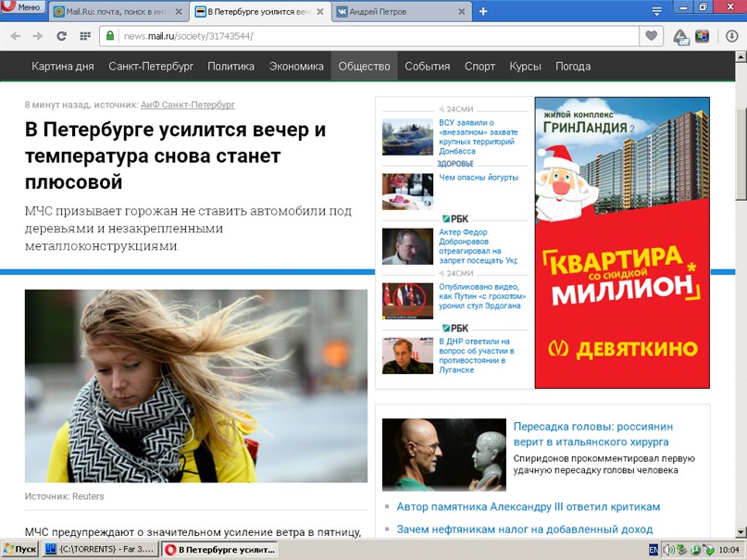Click the browser back arrow
The image size is (747, 560).
15,36
